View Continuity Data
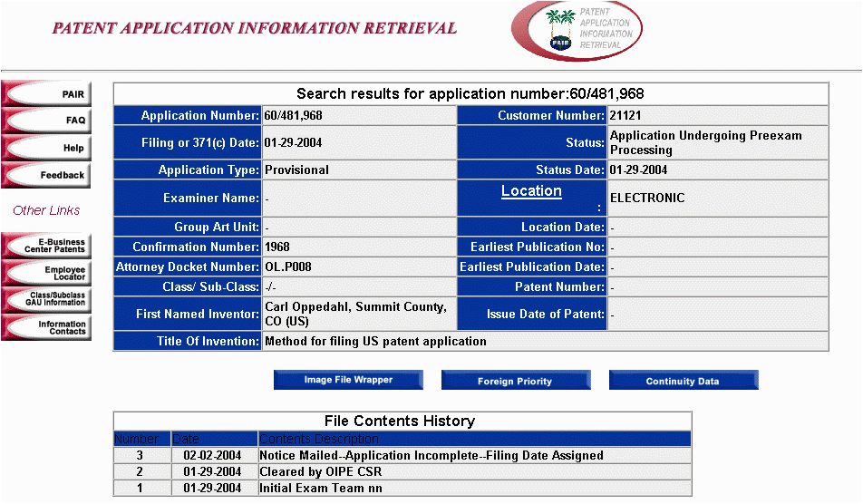Image resolution: width=863 pixels, height=504 pixels. click(x=683, y=382)
